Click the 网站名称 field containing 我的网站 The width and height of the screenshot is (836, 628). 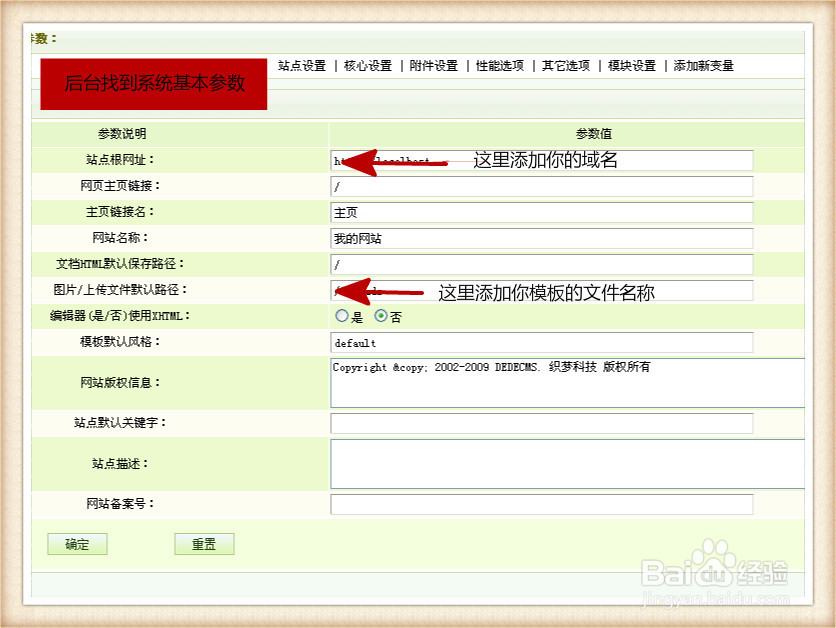tap(542, 238)
